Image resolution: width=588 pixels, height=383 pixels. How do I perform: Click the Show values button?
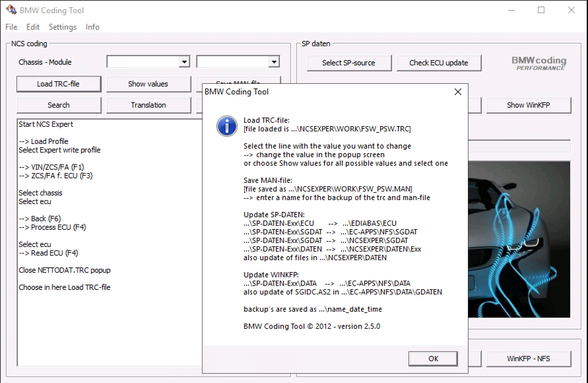point(148,84)
